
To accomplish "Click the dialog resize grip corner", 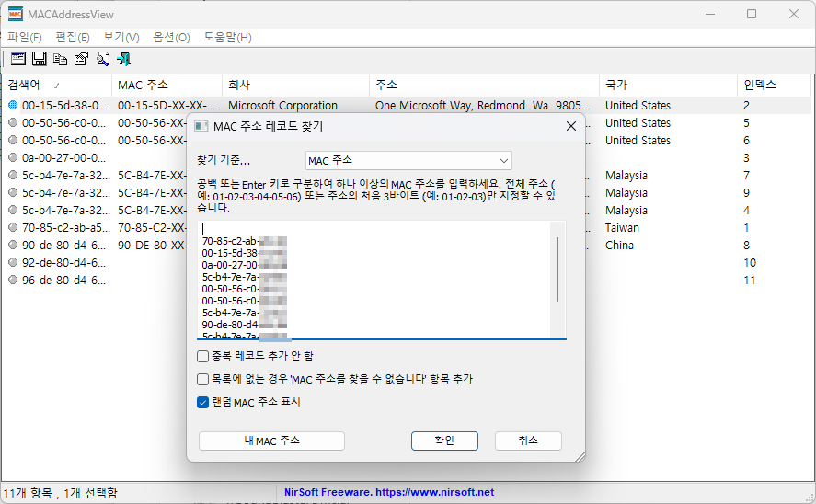I will [x=580, y=457].
